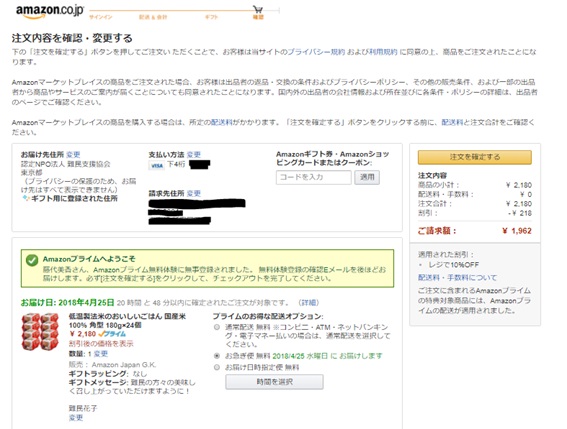The width and height of the screenshot is (567, 429).
Task: Select the 通常配送 無料 radio option
Action: point(217,327)
